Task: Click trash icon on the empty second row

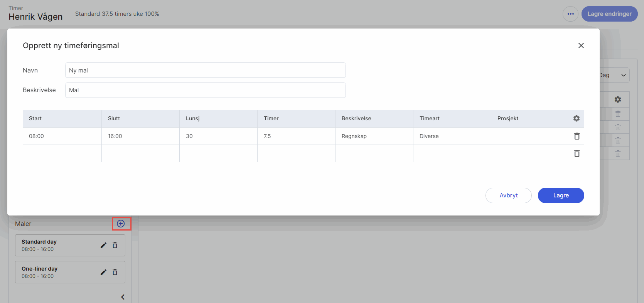Action: point(577,153)
